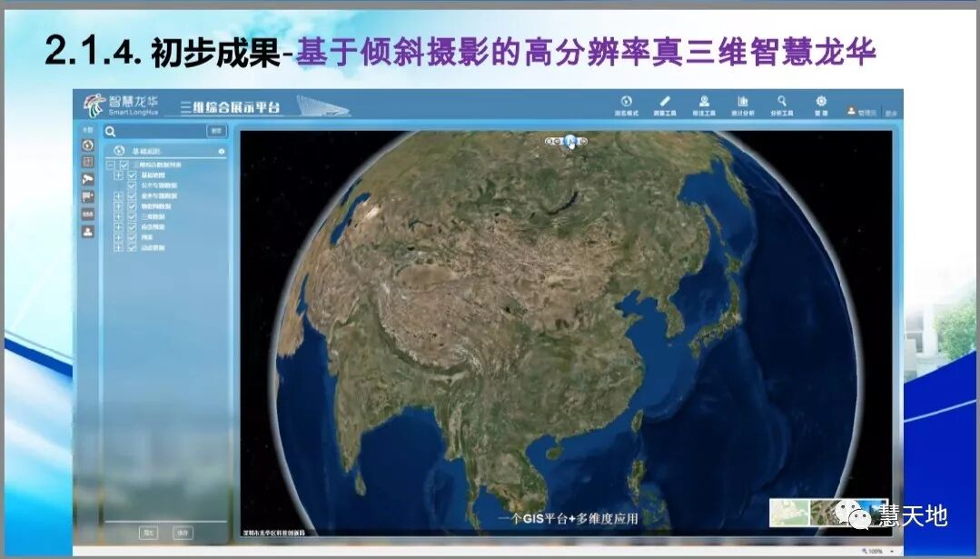The height and width of the screenshot is (559, 980).
Task: Click the small round icon on panel header right
Action: [222, 151]
